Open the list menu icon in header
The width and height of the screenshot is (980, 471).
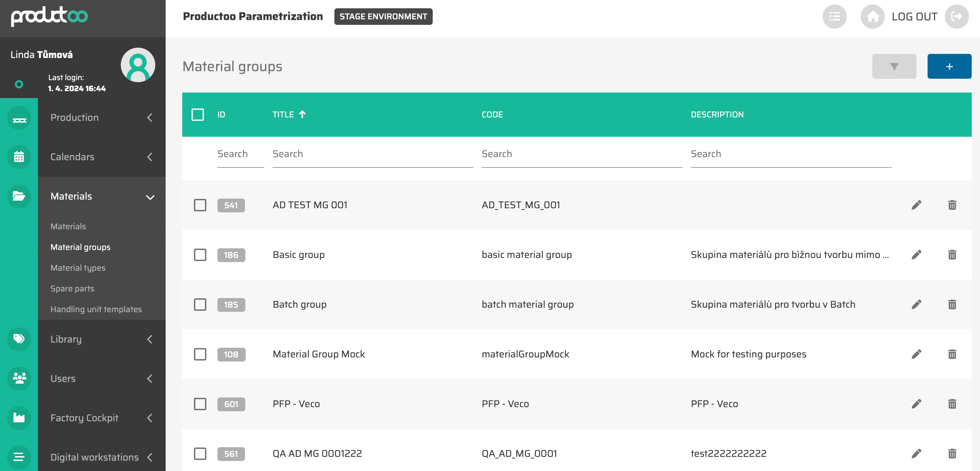(834, 16)
